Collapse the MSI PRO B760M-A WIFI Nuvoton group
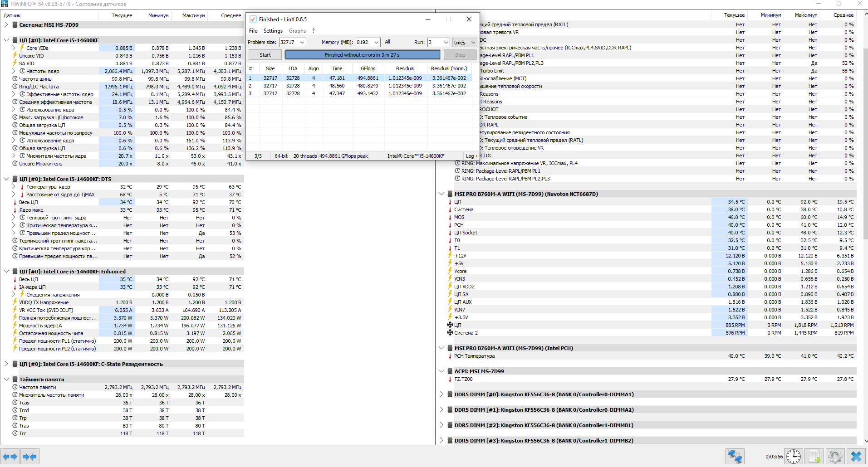 click(441, 194)
